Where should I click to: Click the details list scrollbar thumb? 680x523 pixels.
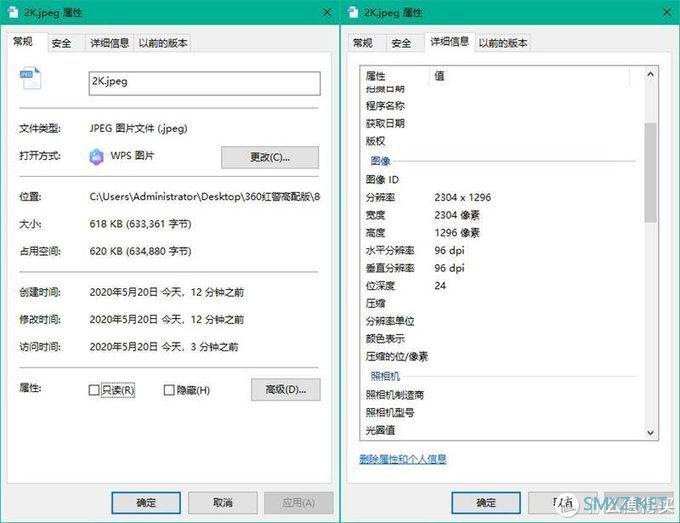pos(650,173)
